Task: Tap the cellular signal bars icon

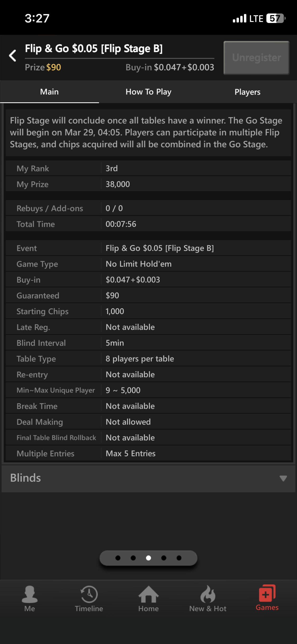Action: [x=239, y=19]
